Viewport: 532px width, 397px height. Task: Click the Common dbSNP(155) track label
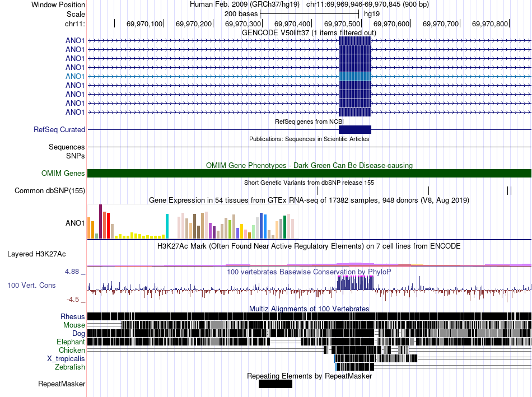pyautogui.click(x=50, y=191)
